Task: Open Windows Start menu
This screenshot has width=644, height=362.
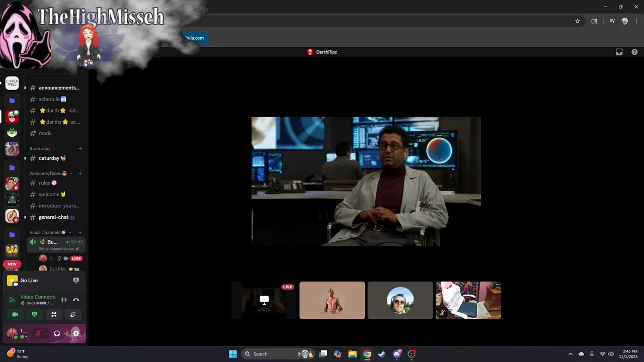Action: coord(233,354)
